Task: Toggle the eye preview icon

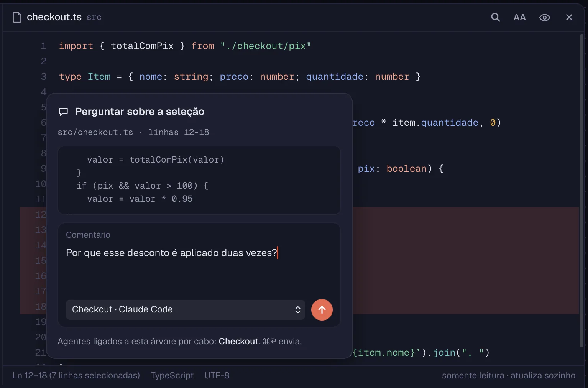Action: 545,17
